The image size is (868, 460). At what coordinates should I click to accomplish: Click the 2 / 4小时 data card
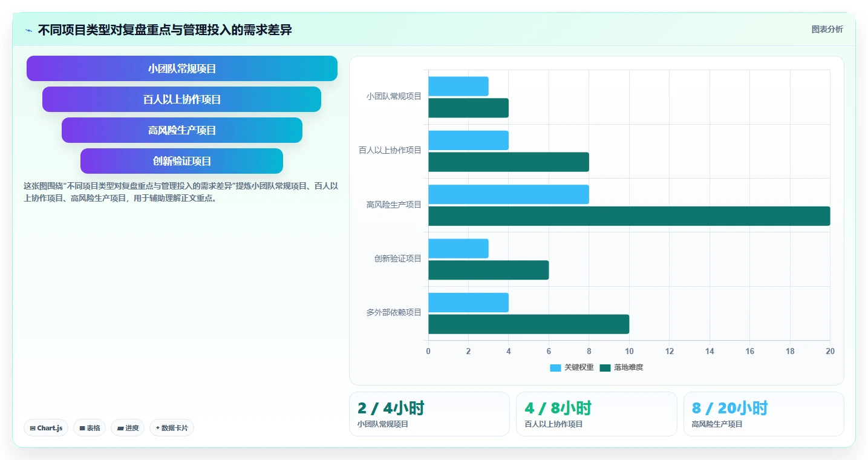(x=429, y=414)
